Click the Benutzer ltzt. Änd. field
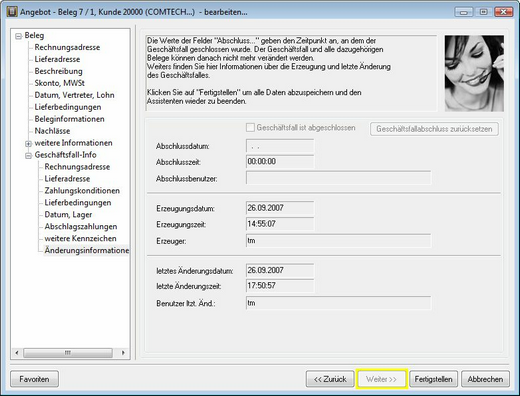 [338, 303]
